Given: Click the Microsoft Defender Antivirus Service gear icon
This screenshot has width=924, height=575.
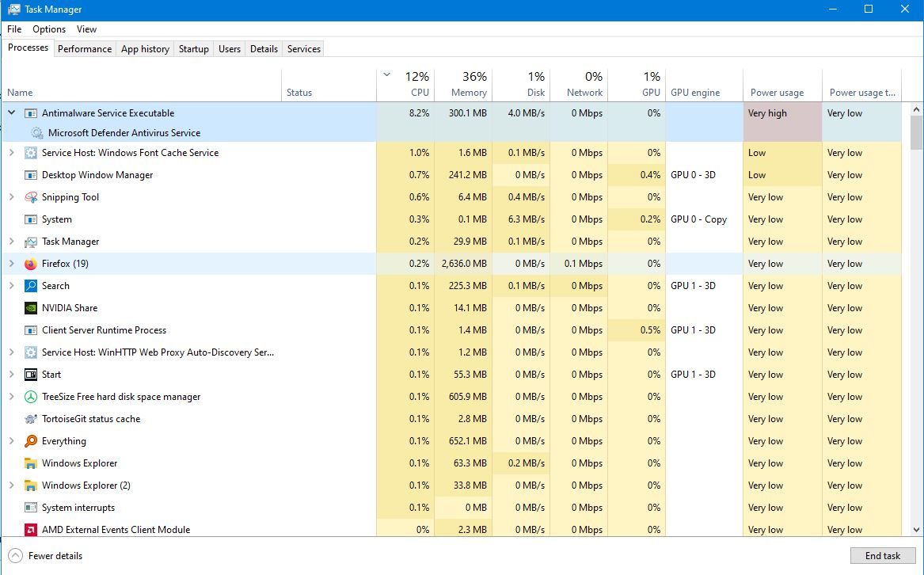Looking at the screenshot, I should pos(36,133).
